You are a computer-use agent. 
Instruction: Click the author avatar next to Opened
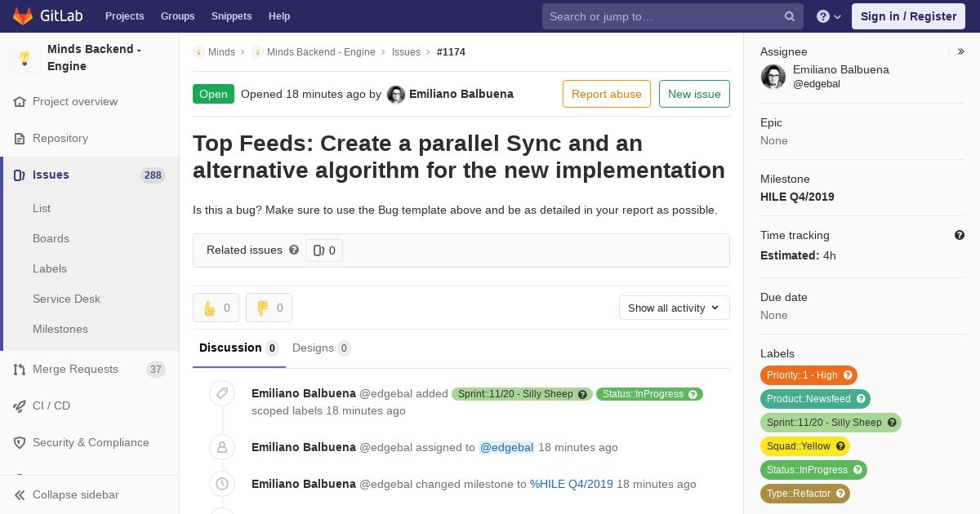point(396,95)
